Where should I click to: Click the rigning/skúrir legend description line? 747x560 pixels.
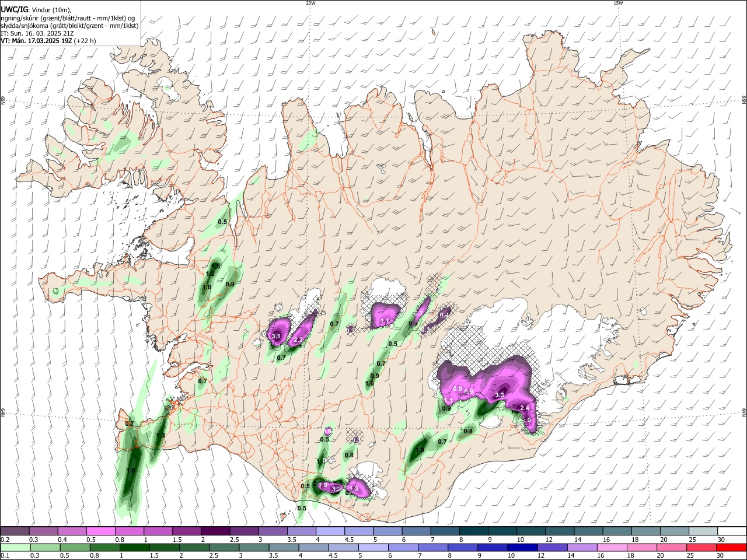[68, 18]
